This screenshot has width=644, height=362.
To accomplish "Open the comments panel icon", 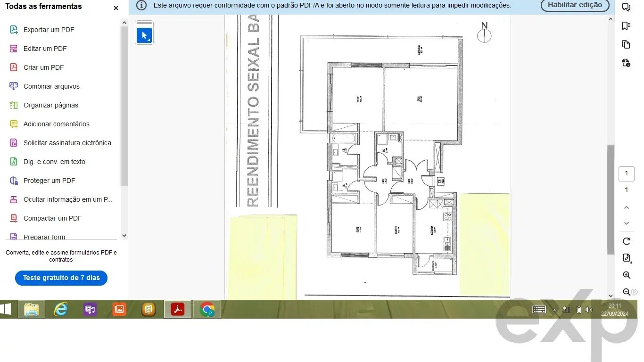I will [x=626, y=7].
